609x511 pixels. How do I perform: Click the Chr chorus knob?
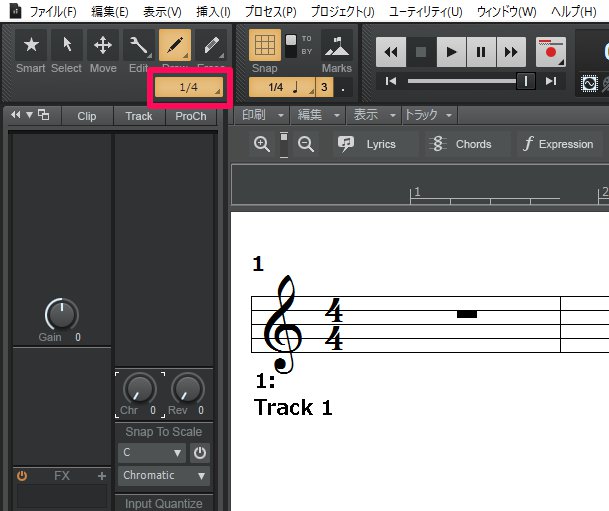click(139, 388)
